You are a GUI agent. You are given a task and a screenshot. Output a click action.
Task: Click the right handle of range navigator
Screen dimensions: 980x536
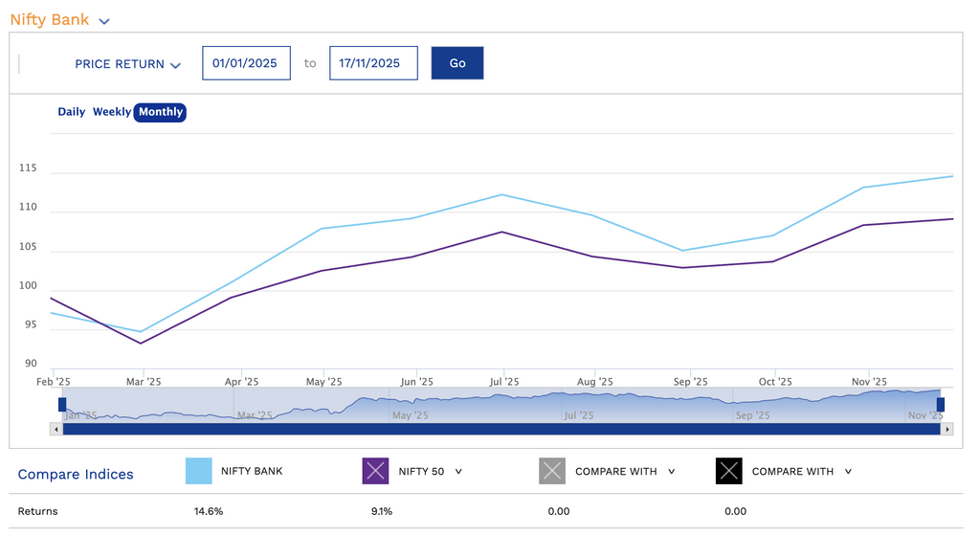click(x=940, y=405)
